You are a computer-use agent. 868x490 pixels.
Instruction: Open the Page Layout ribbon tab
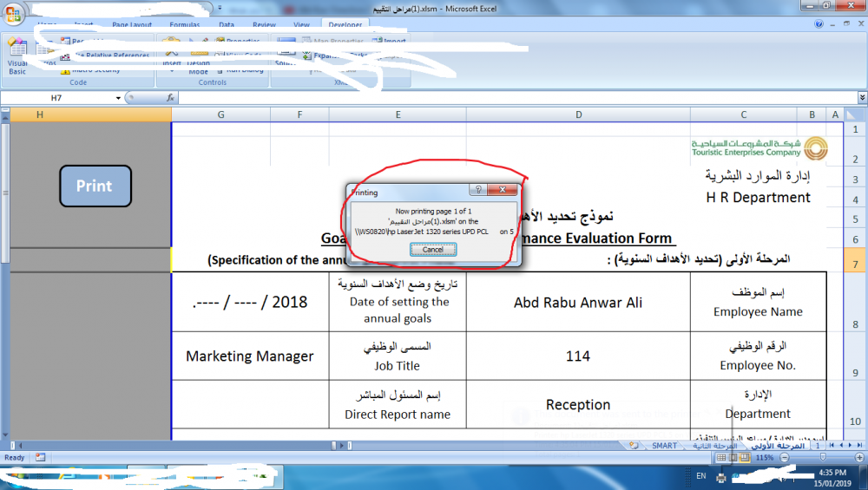[132, 24]
